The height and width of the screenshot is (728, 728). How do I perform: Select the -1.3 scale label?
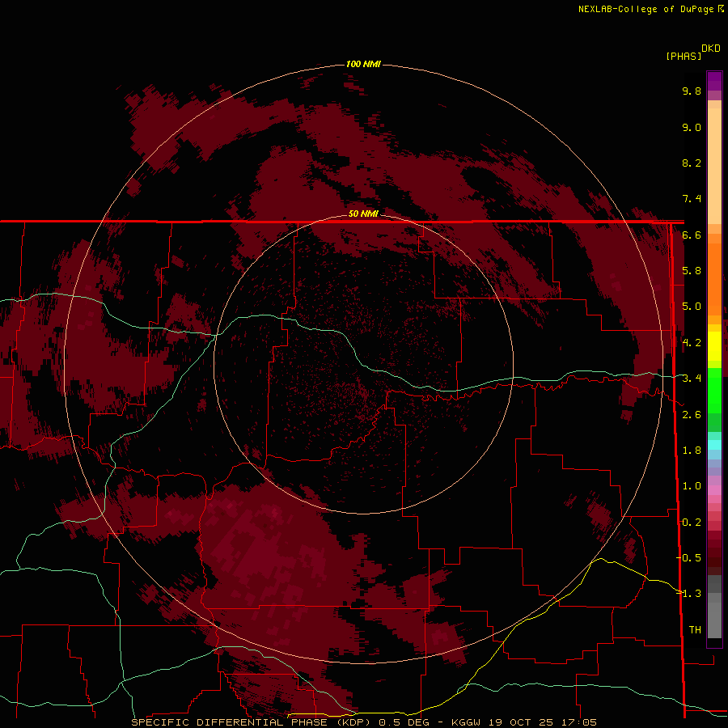pos(689,594)
